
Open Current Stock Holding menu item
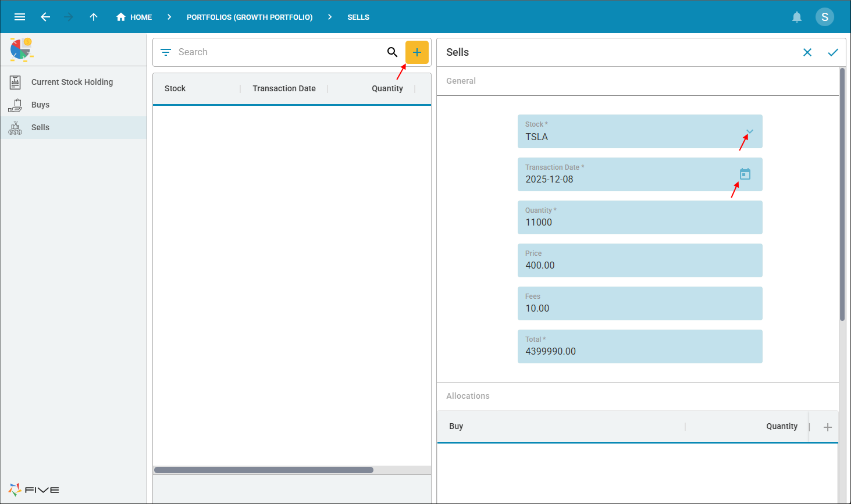click(x=72, y=82)
